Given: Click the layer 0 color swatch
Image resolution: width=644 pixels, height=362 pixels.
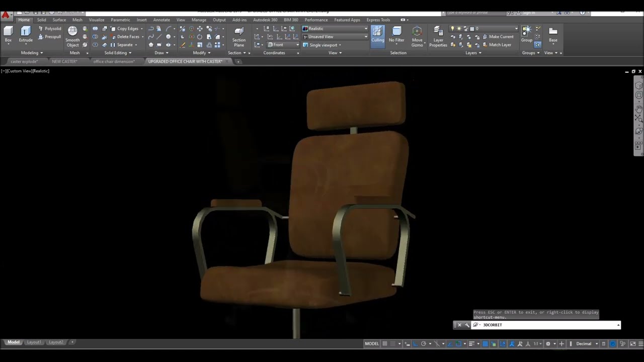Looking at the screenshot, I should 472,29.
